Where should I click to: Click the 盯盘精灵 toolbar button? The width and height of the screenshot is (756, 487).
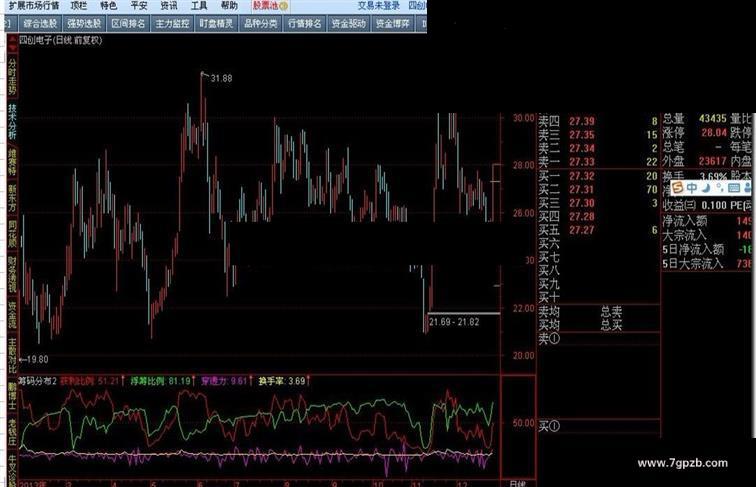[x=216, y=23]
